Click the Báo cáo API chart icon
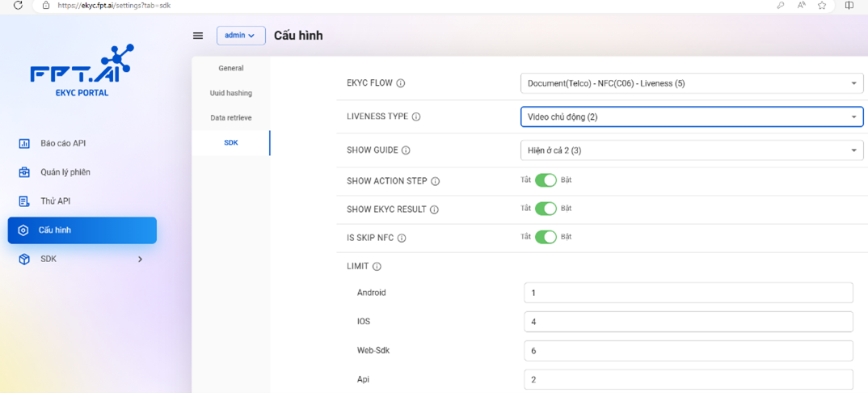Image resolution: width=868 pixels, height=393 pixels. 24,144
